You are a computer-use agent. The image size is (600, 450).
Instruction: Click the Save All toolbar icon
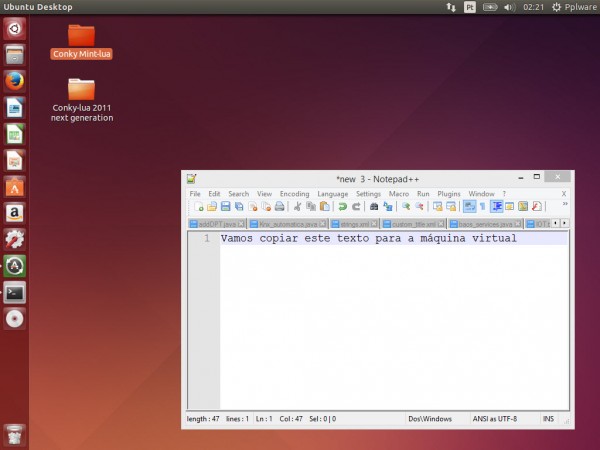point(239,207)
